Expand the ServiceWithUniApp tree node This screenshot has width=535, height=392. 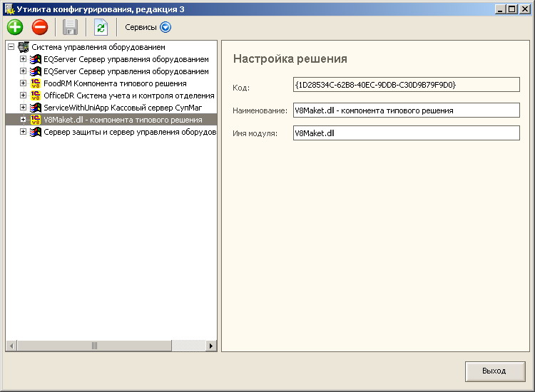click(24, 108)
